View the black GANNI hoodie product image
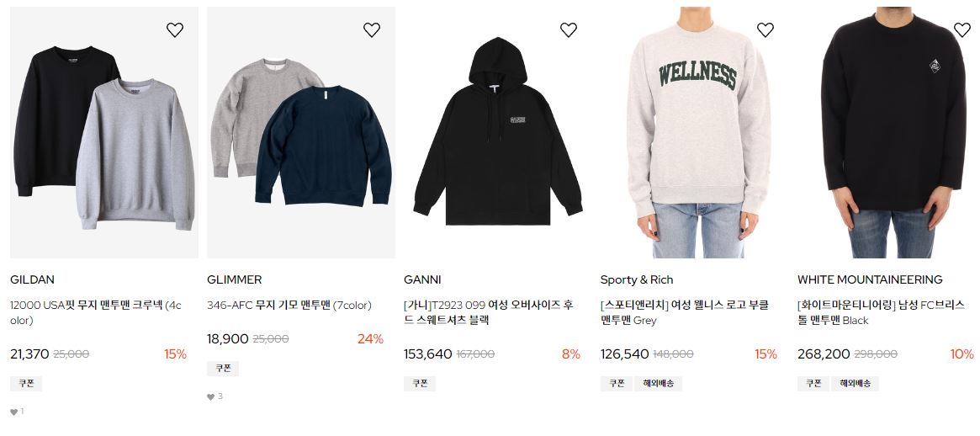The height and width of the screenshot is (436, 980). click(x=497, y=133)
